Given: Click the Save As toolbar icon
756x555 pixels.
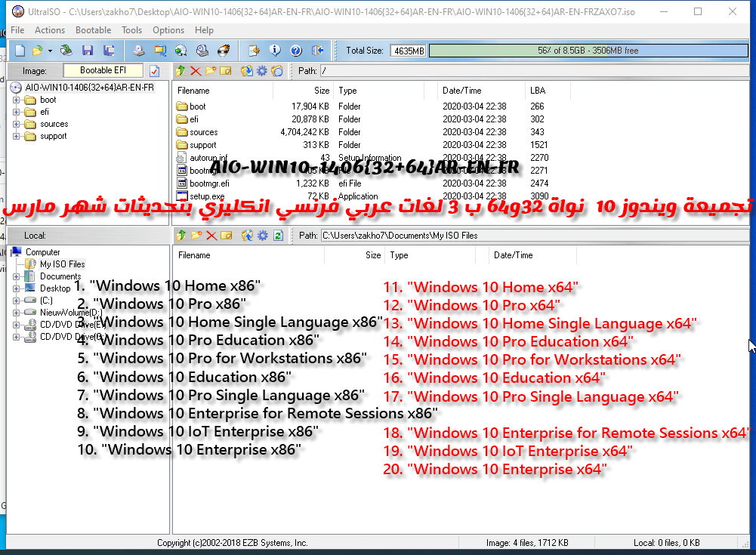Looking at the screenshot, I should [109, 50].
